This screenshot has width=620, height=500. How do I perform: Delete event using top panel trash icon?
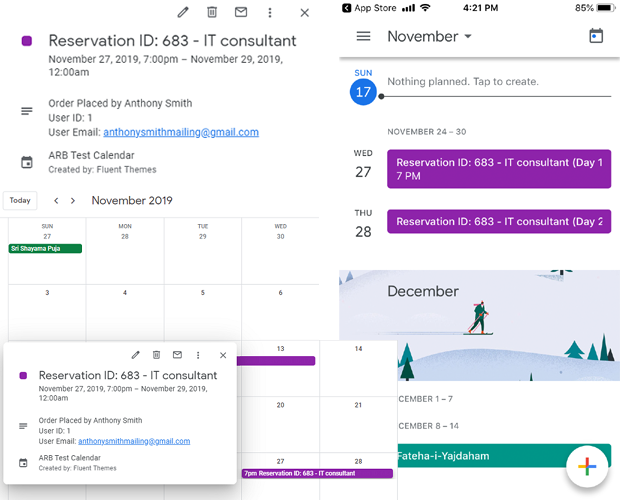211,12
